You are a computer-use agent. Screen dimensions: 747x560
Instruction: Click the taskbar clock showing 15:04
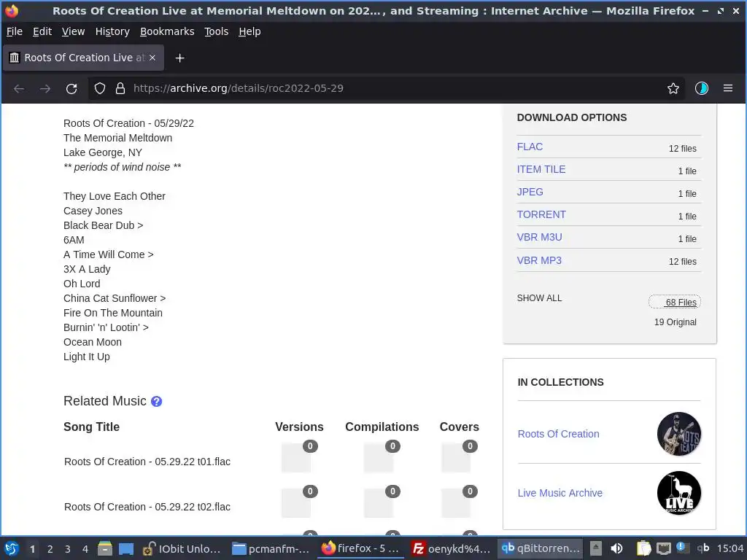click(729, 548)
